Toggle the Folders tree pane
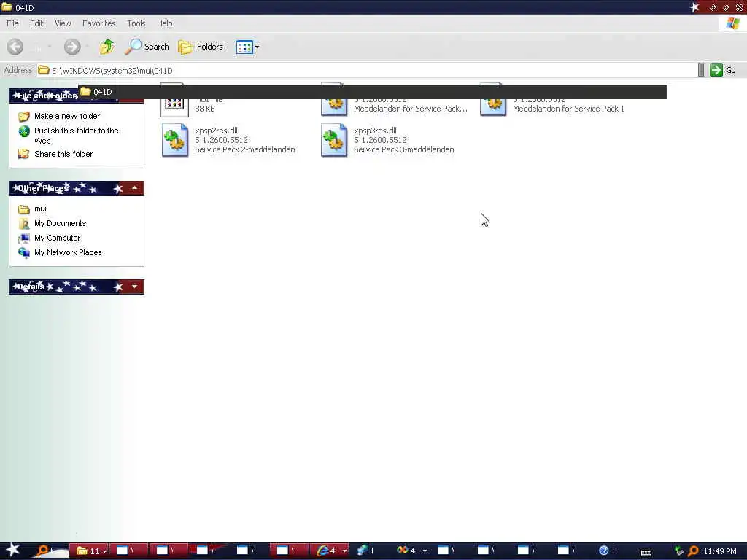 [x=201, y=47]
